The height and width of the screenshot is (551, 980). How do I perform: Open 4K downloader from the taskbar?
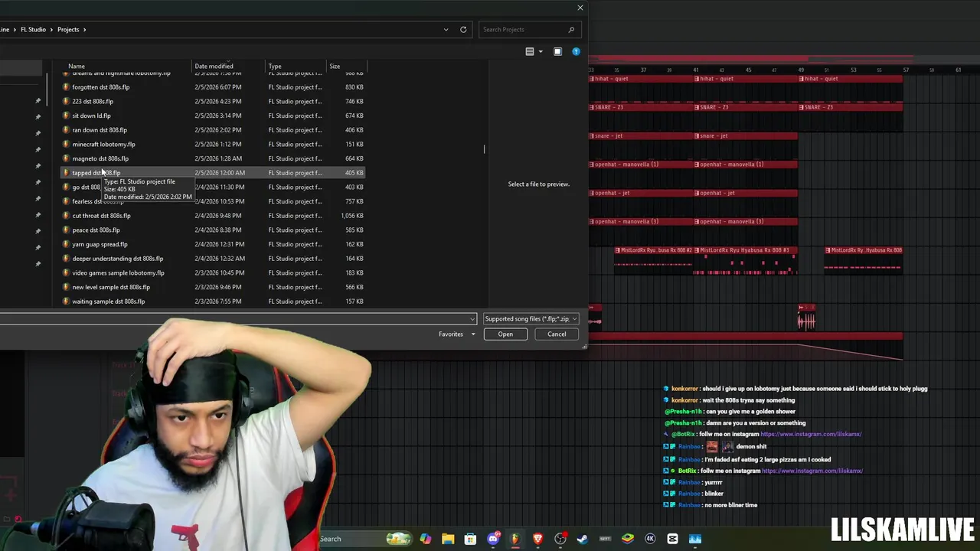[x=650, y=539]
